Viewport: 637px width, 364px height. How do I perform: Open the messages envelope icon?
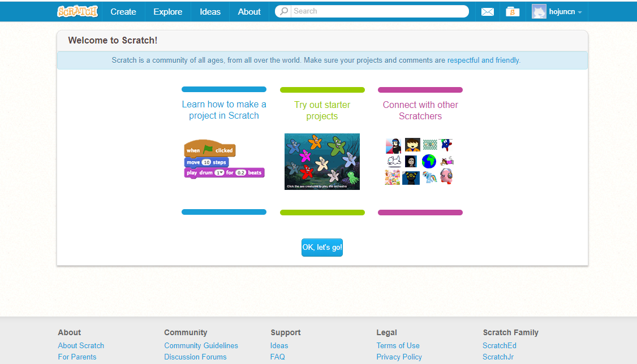(488, 12)
